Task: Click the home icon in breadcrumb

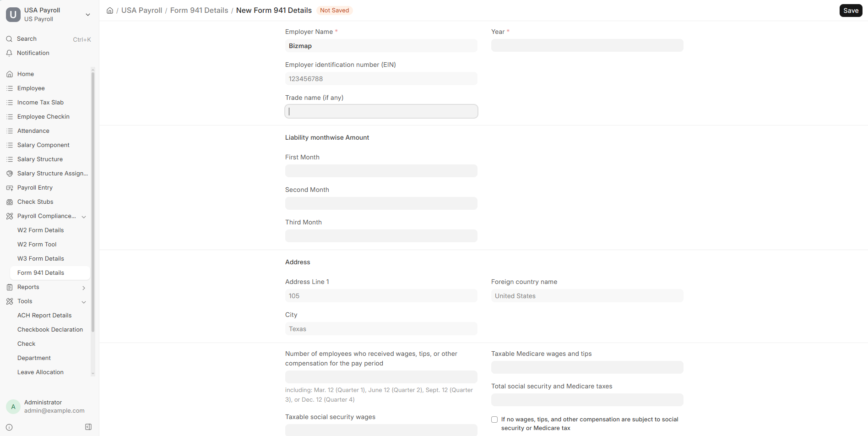Action: (110, 11)
